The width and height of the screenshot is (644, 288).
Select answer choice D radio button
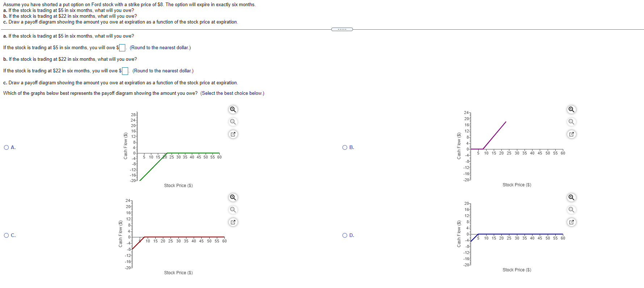click(345, 235)
